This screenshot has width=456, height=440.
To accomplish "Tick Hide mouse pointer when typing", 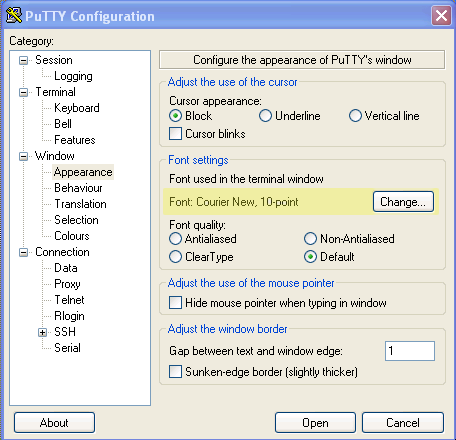I will (175, 303).
